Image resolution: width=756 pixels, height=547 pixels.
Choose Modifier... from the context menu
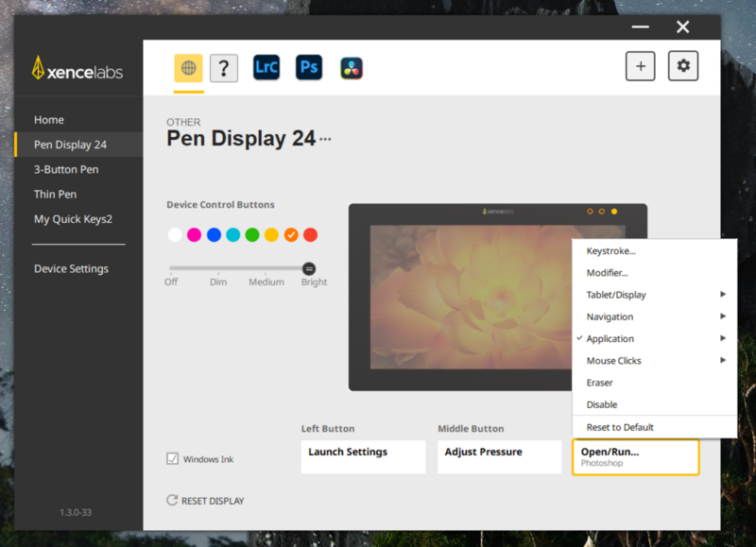tap(654, 273)
